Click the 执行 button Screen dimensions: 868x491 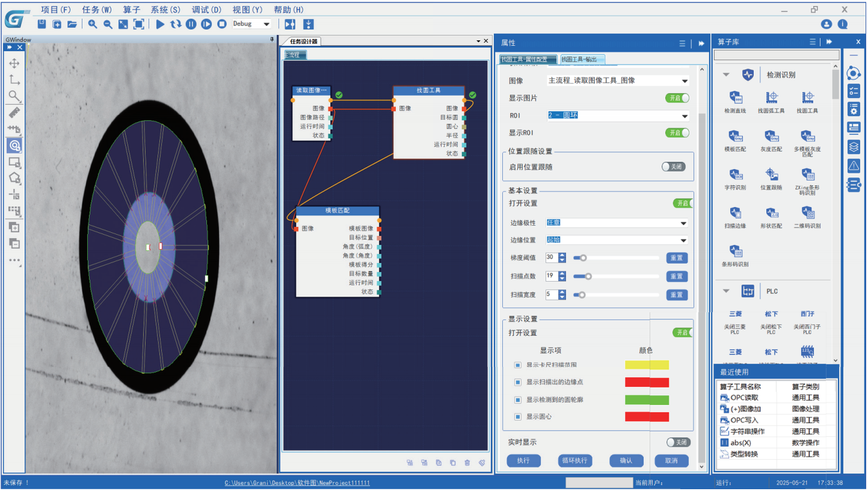click(523, 461)
